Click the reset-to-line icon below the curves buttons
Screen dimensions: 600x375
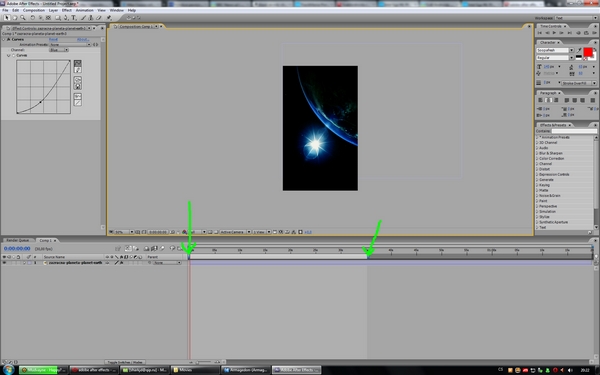coord(78,103)
